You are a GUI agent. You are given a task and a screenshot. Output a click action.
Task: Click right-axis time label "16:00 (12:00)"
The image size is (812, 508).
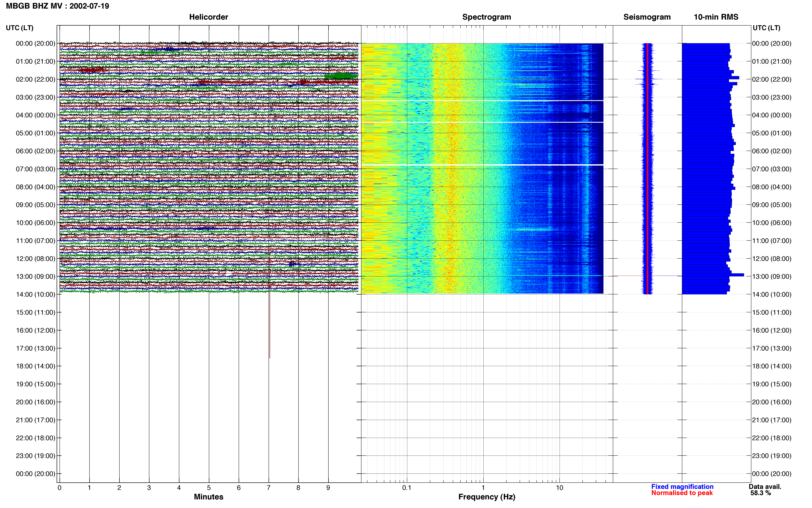772,330
